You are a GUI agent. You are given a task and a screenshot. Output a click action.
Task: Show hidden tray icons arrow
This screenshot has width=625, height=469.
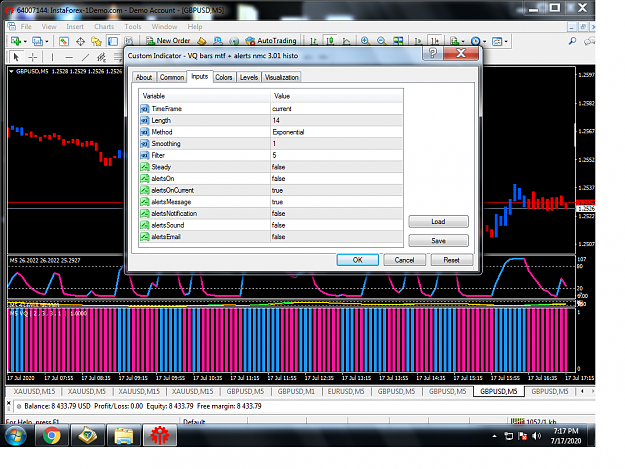(494, 436)
